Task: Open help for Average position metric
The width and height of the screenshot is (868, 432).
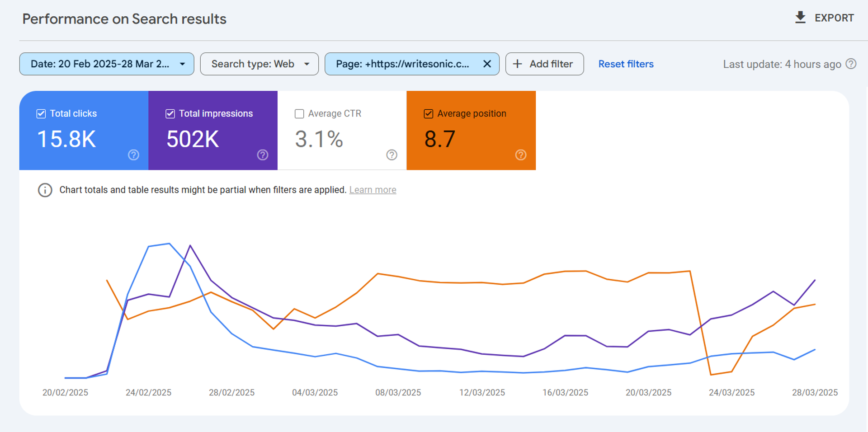Action: (521, 155)
